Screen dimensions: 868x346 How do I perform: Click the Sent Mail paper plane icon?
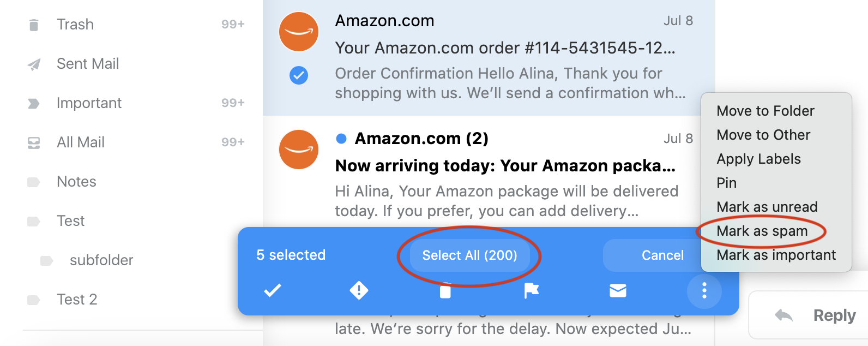pos(34,64)
